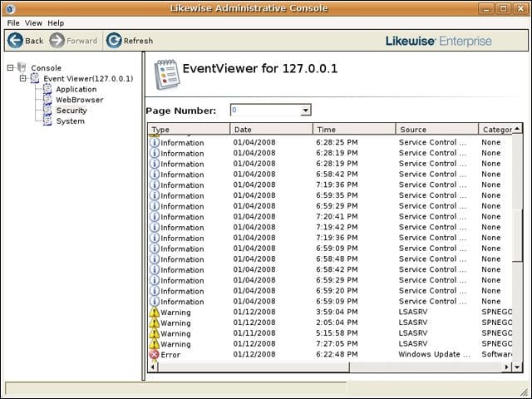Screen dimensions: 532x399
Task: Click LSASRV in the 01/11/2008 row
Action: point(413,333)
